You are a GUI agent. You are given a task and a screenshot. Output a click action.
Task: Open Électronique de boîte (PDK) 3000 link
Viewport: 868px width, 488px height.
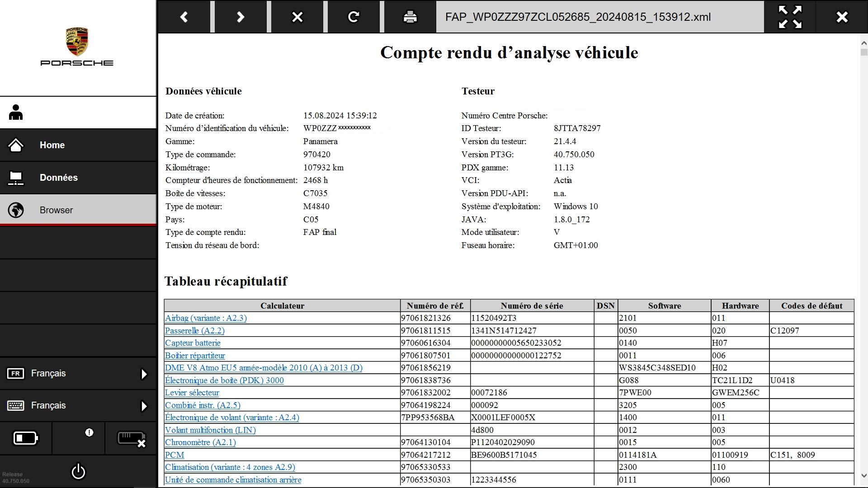(224, 380)
